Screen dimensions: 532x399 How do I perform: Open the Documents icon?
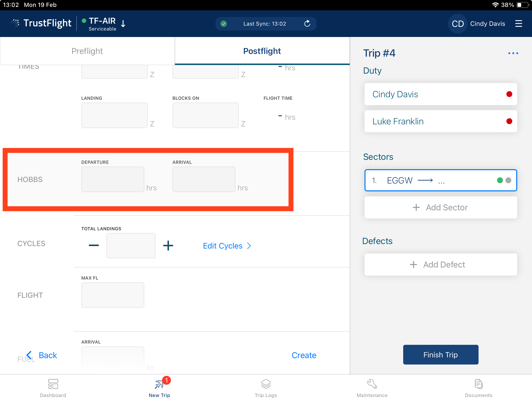[x=478, y=384]
